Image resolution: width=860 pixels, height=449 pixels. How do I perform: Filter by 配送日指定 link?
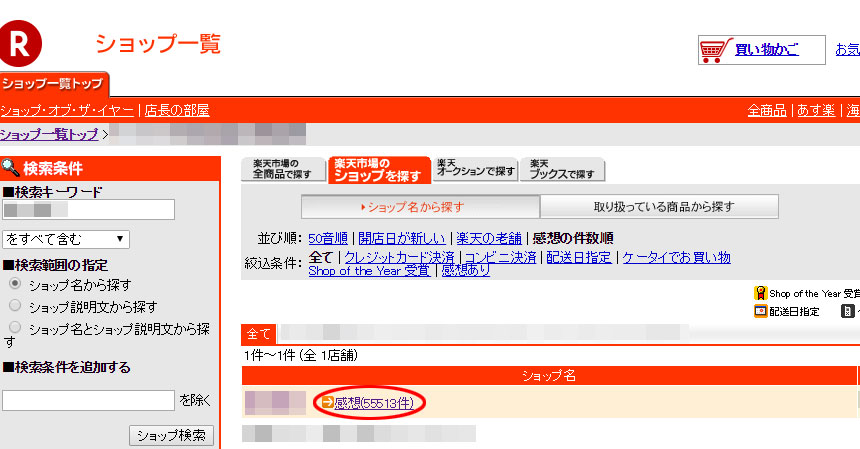(x=579, y=257)
